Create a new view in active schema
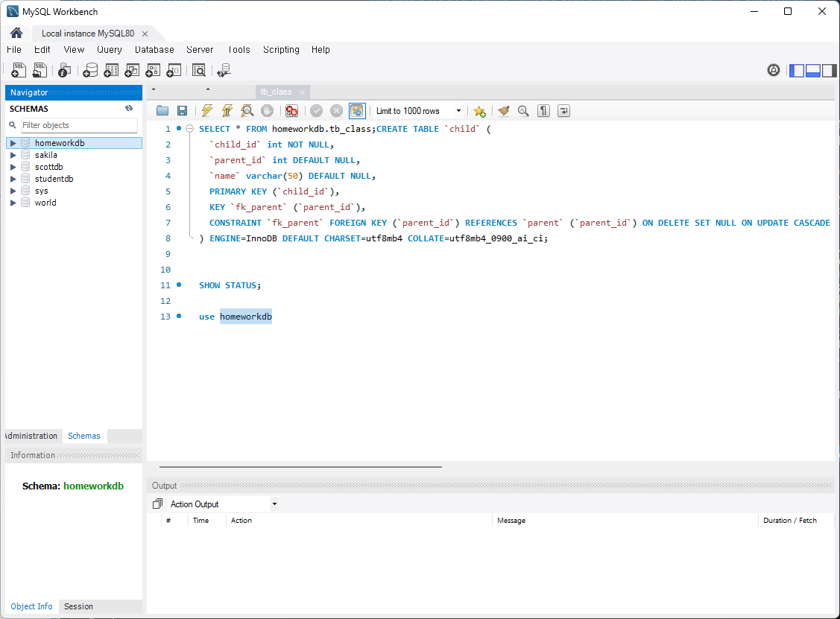The width and height of the screenshot is (840, 619). (132, 69)
